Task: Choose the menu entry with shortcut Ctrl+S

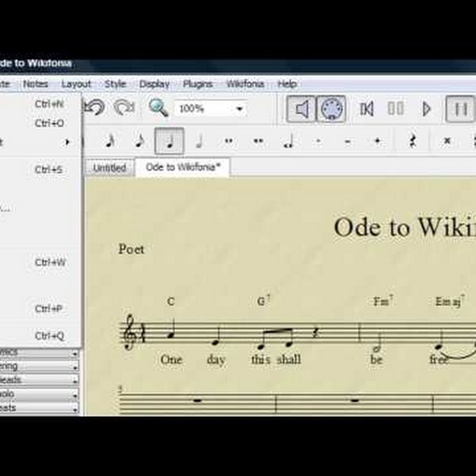Action: 40,169
